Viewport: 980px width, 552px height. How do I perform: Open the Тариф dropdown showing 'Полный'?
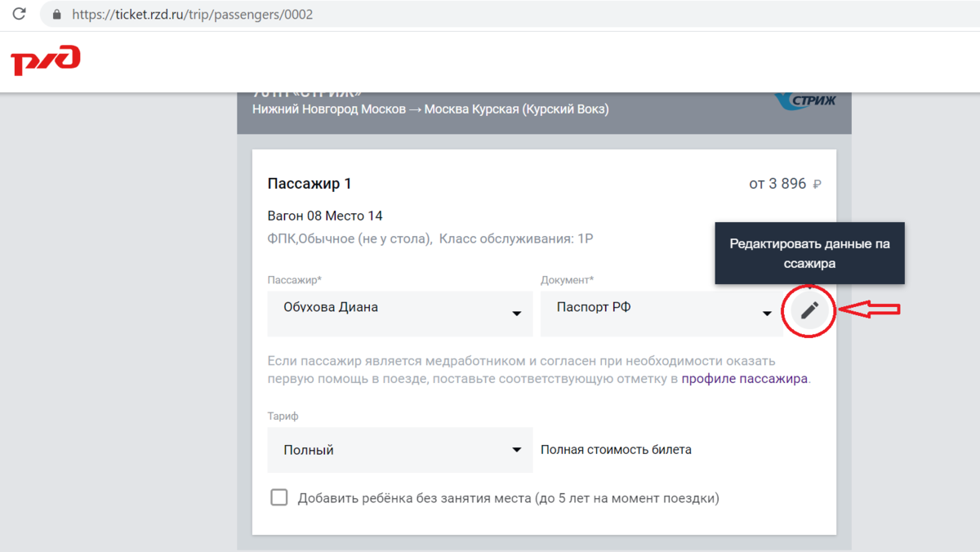click(x=399, y=449)
